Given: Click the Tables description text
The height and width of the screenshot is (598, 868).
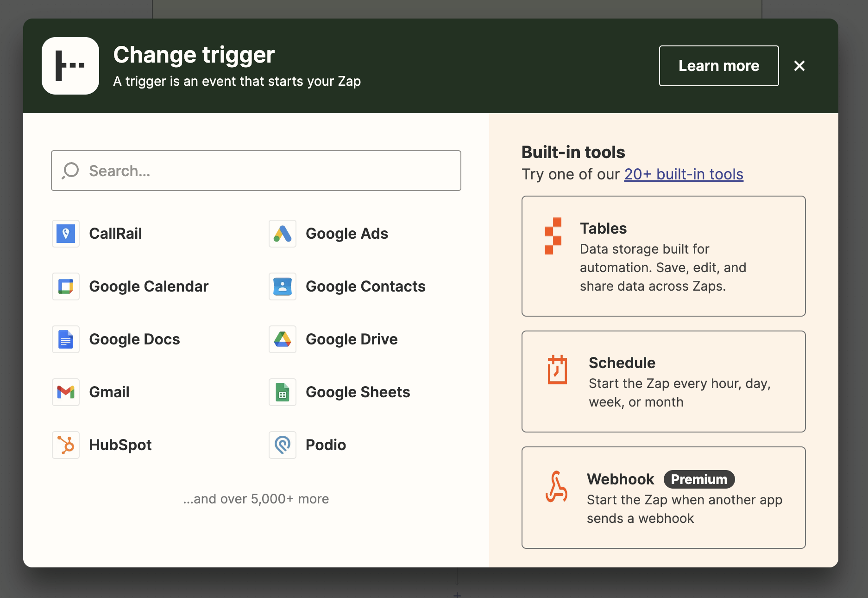Looking at the screenshot, I should [663, 267].
